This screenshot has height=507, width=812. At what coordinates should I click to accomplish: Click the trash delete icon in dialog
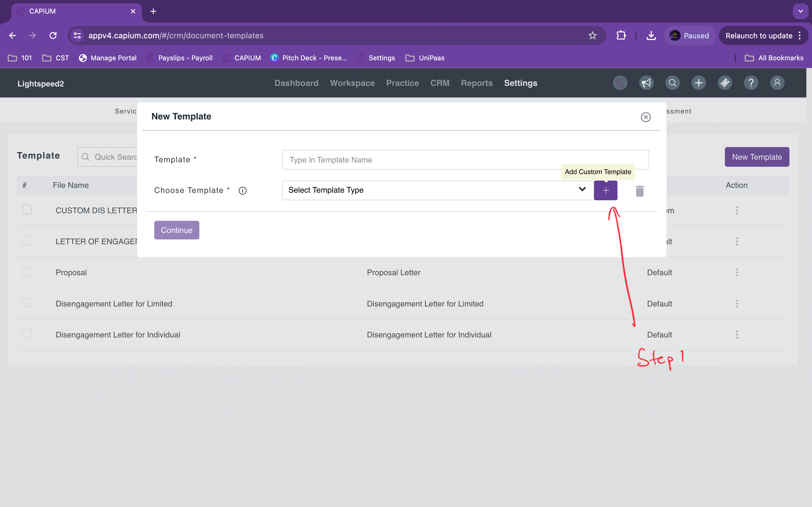[x=639, y=191]
